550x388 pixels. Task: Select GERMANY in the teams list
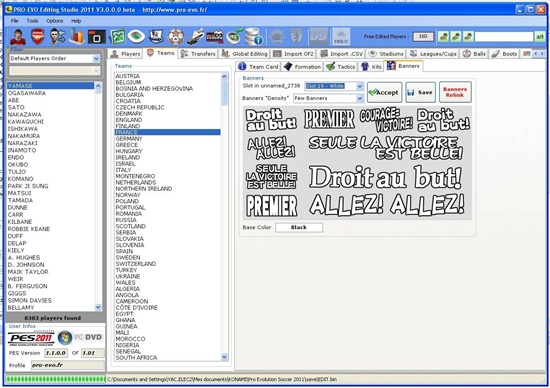click(167, 139)
